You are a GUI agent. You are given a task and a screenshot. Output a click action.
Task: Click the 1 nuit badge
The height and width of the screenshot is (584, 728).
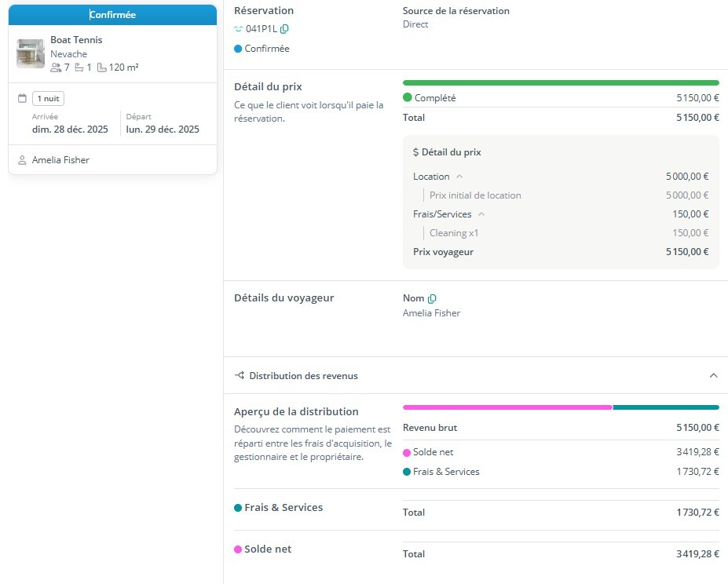(x=48, y=99)
